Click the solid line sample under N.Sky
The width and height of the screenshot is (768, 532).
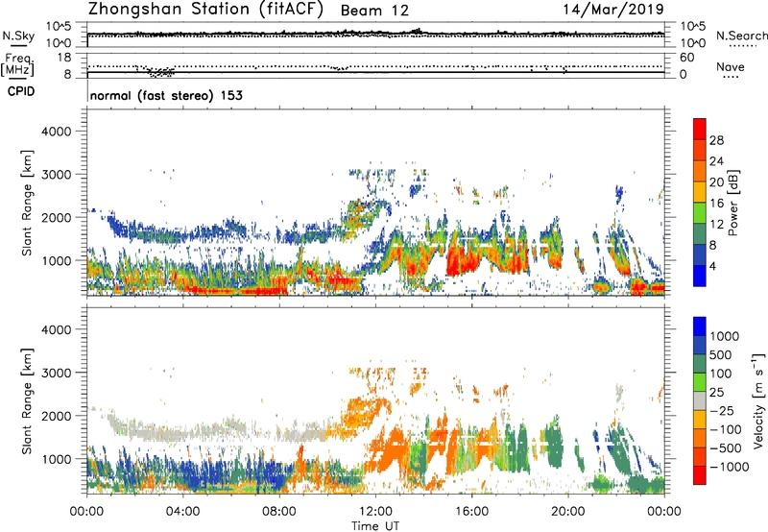pos(18,46)
